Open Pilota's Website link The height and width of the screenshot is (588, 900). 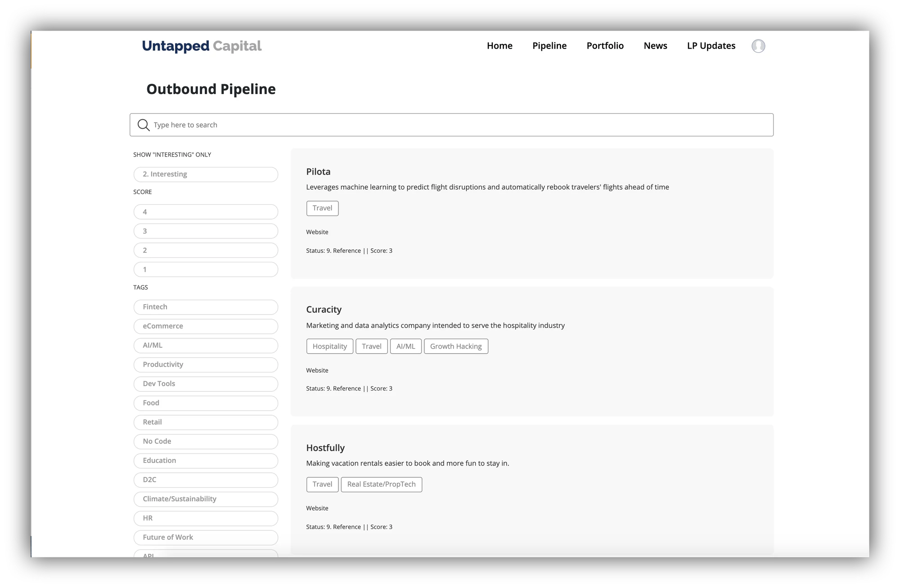point(317,232)
